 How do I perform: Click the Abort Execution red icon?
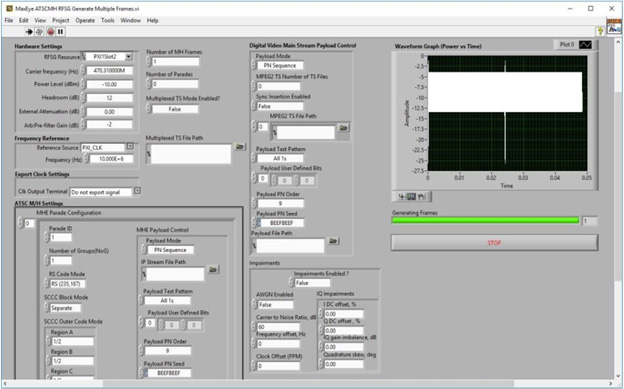tap(51, 32)
